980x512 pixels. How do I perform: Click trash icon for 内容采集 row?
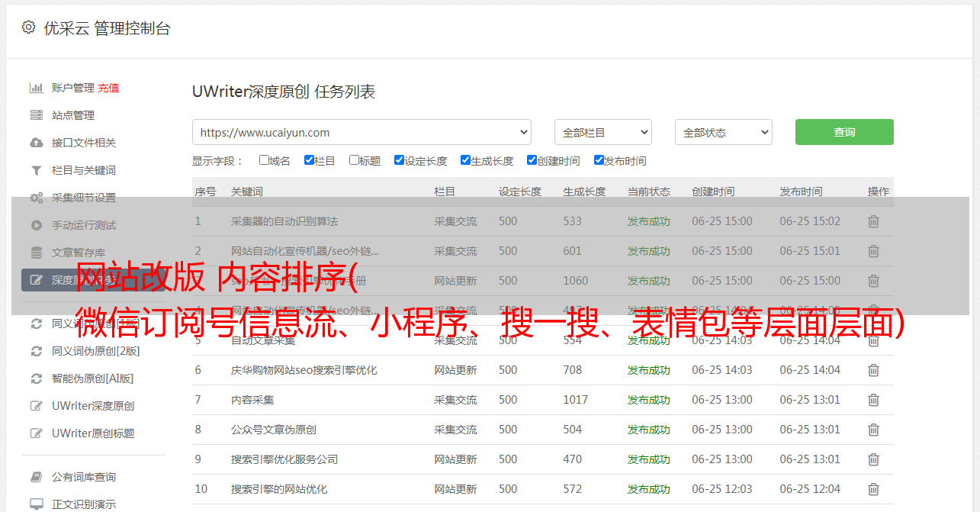[873, 400]
